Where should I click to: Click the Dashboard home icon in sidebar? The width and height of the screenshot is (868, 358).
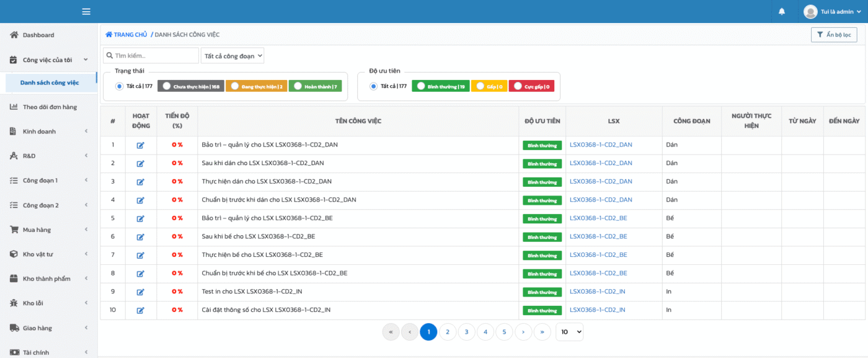[14, 35]
